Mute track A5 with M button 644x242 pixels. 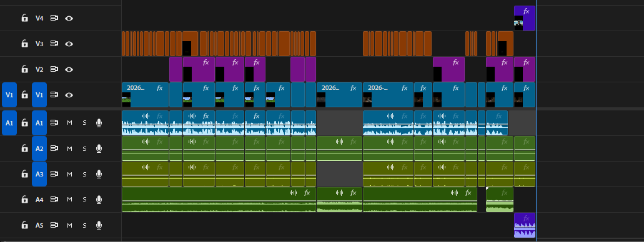point(69,225)
